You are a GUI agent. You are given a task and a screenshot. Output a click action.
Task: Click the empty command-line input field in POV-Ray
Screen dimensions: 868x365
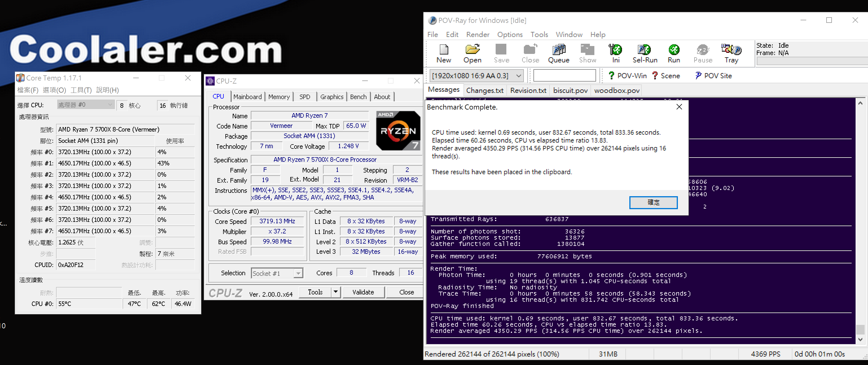click(564, 76)
